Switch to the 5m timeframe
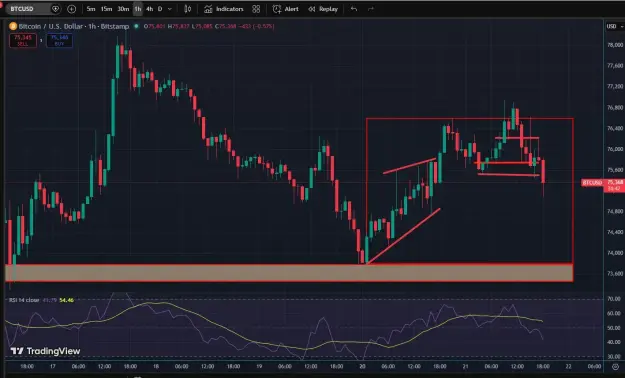This screenshot has width=625, height=378. click(x=91, y=9)
